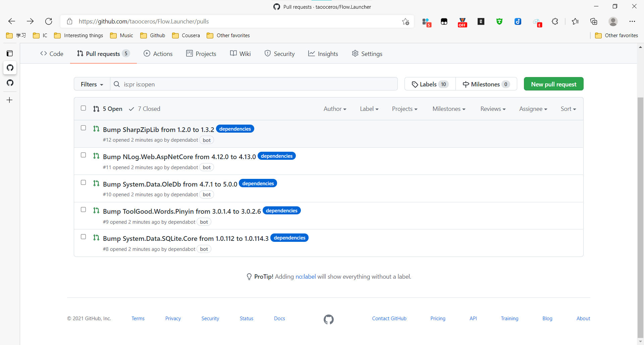Reload the current page
Screen dimensions: 644x345
(x=49, y=21)
